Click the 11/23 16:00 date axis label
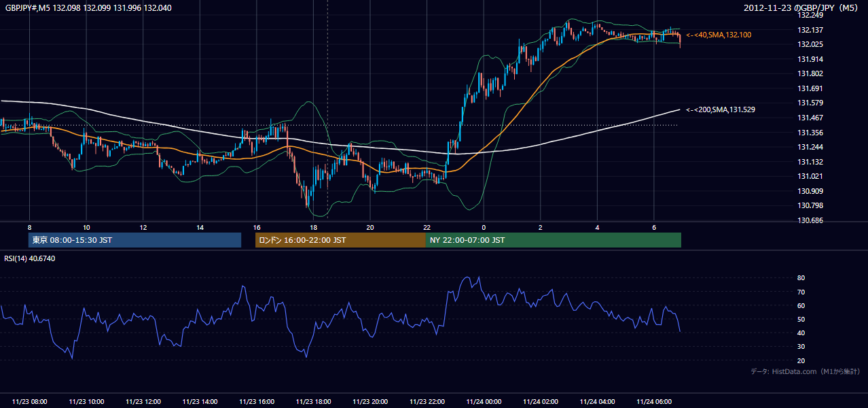The image size is (868, 408). tap(257, 402)
